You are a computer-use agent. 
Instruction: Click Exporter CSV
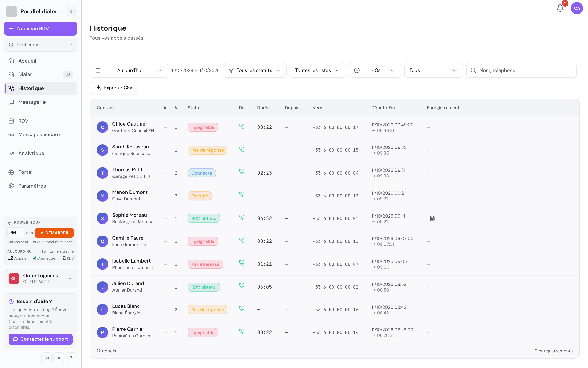[x=114, y=88]
